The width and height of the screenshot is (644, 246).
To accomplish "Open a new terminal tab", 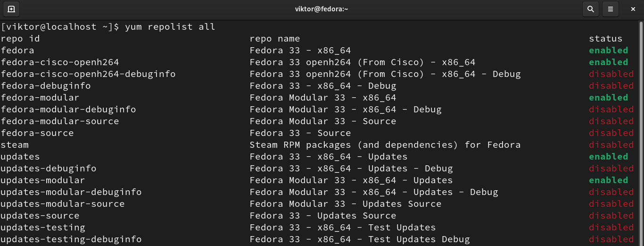I will [x=11, y=9].
